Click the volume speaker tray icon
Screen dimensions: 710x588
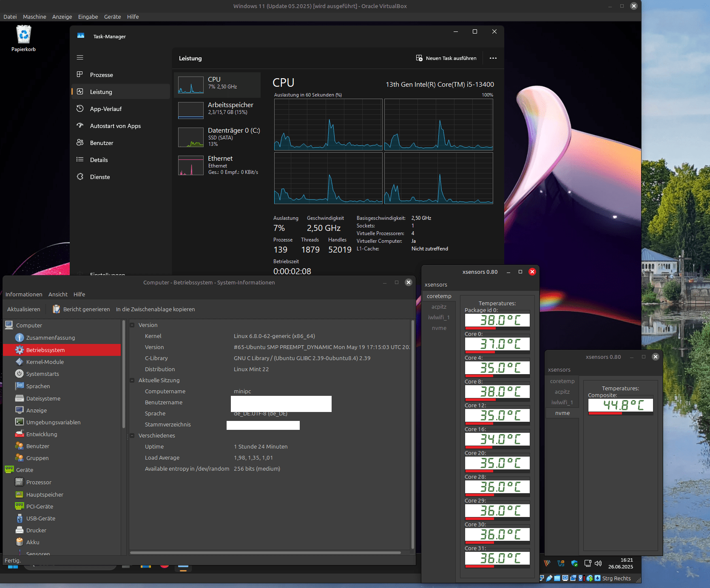598,563
